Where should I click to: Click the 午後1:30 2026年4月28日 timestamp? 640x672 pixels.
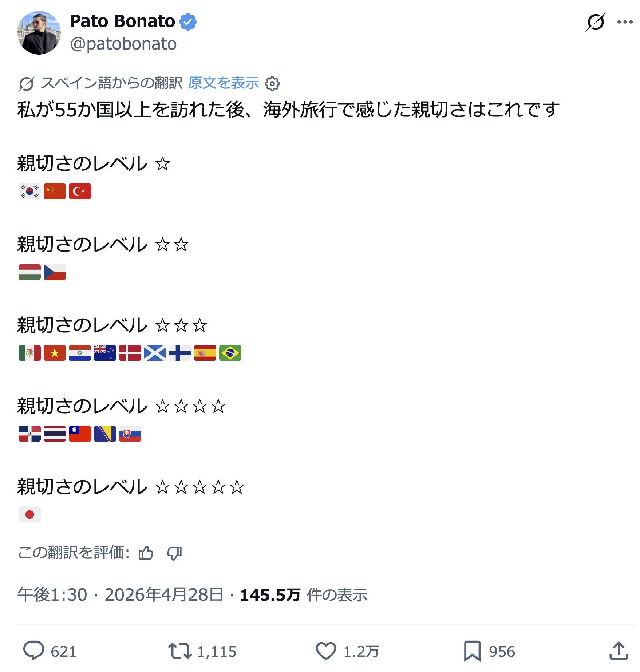pyautogui.click(x=120, y=595)
